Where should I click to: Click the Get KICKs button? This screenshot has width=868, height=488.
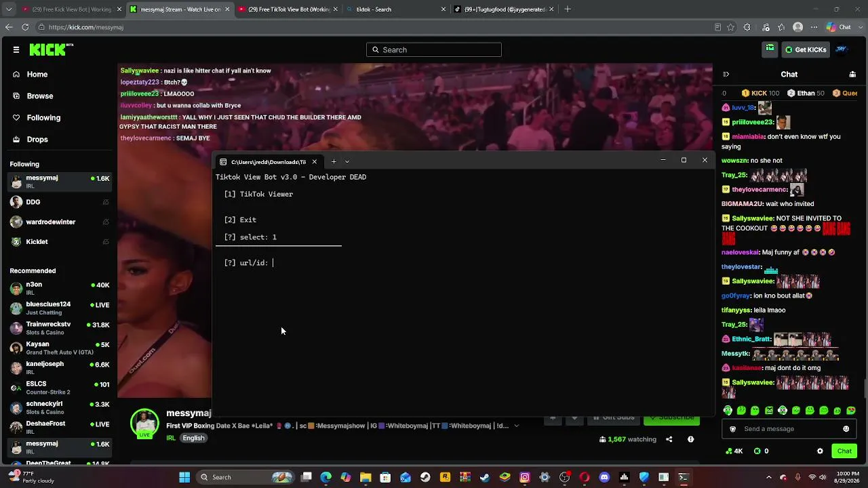pyautogui.click(x=806, y=49)
